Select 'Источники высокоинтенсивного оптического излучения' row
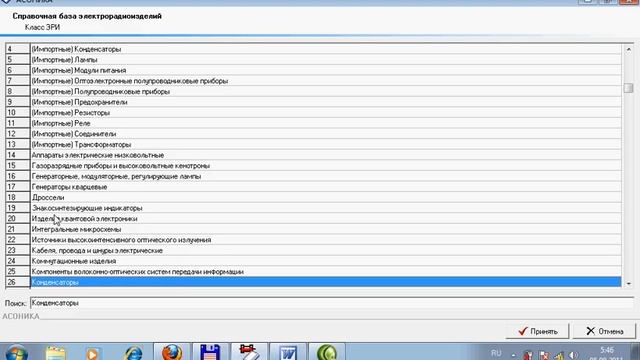640x360 pixels. click(x=326, y=240)
